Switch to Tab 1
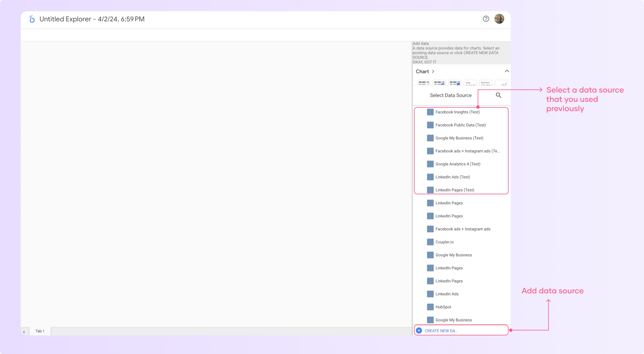 (40, 331)
